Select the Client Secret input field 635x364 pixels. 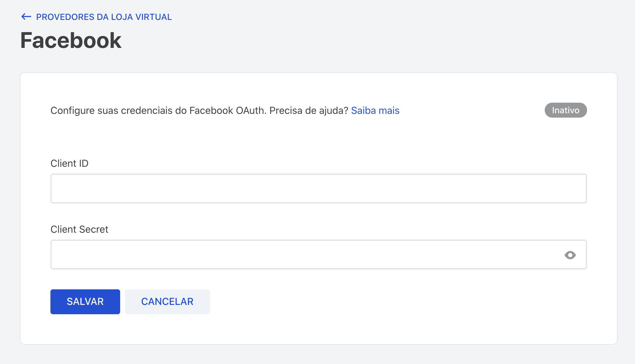coord(280,254)
